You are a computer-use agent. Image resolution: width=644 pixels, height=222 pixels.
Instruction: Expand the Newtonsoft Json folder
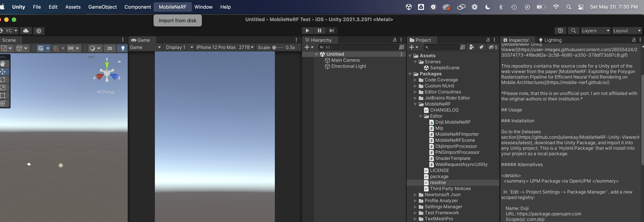(x=416, y=195)
